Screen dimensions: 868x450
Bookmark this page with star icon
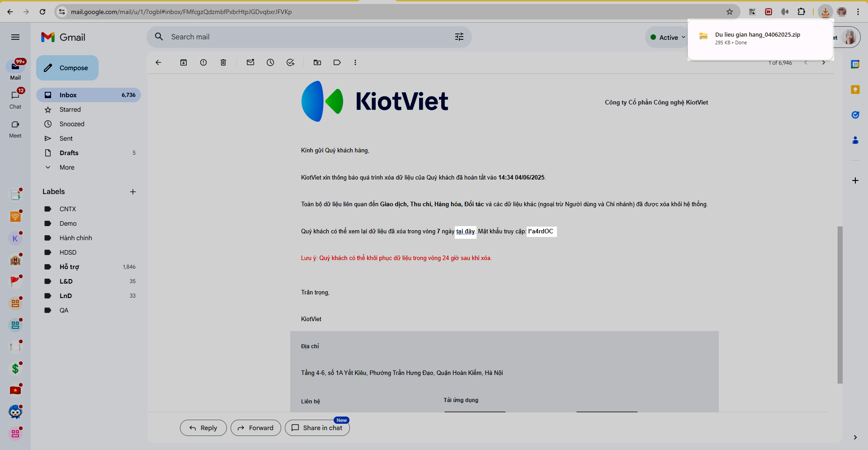[730, 12]
